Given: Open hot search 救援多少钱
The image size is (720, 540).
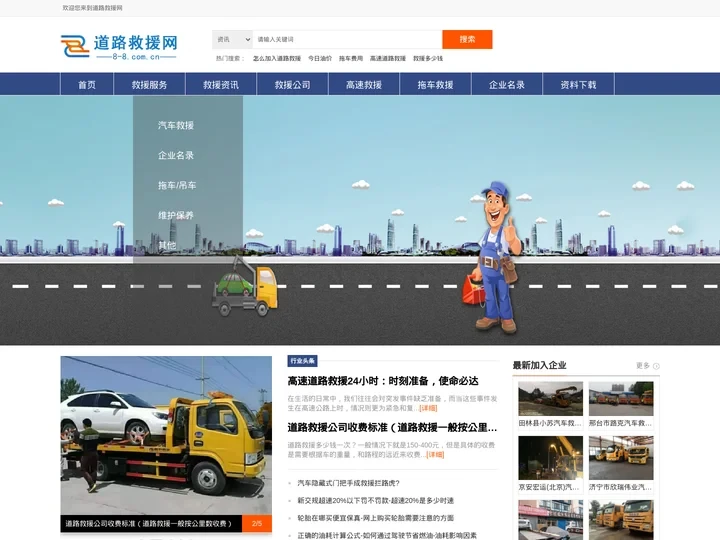Looking at the screenshot, I should (428, 58).
